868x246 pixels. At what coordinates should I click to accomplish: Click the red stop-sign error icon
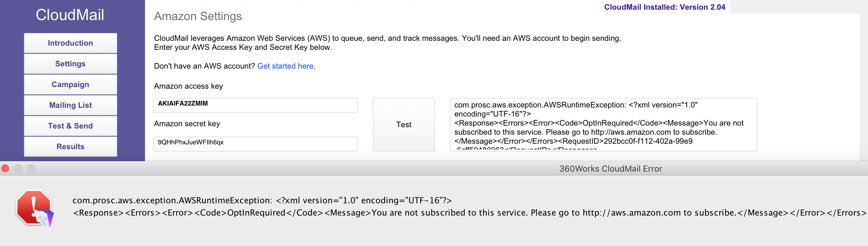click(x=34, y=208)
